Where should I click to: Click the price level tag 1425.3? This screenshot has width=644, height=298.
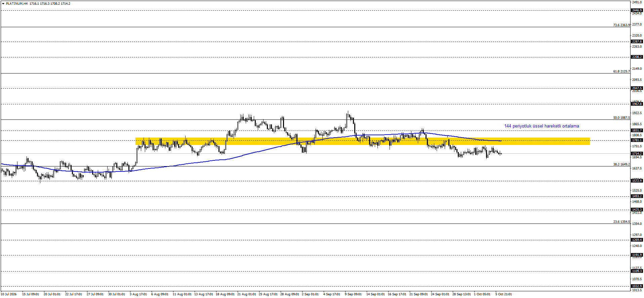[637, 210]
